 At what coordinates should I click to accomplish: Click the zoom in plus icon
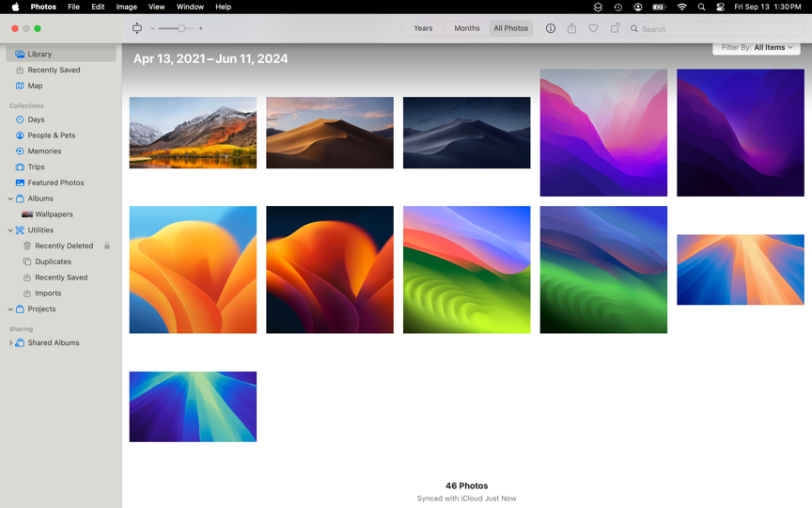pyautogui.click(x=201, y=28)
